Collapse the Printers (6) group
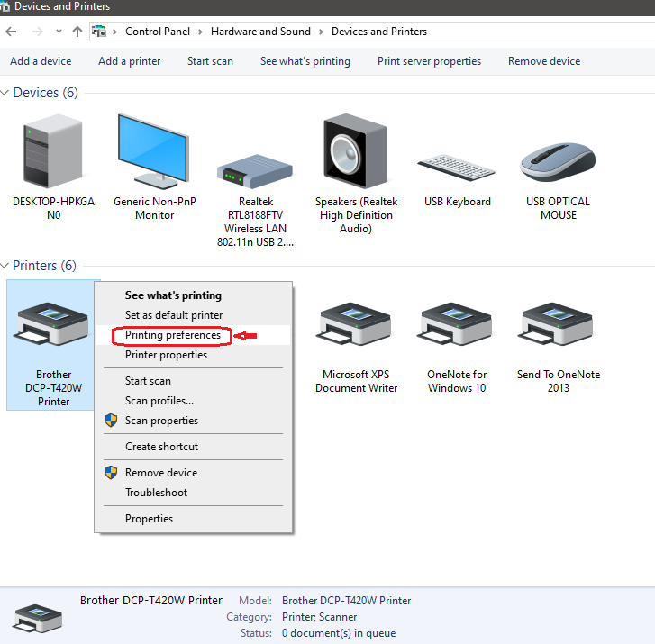 click(x=5, y=265)
